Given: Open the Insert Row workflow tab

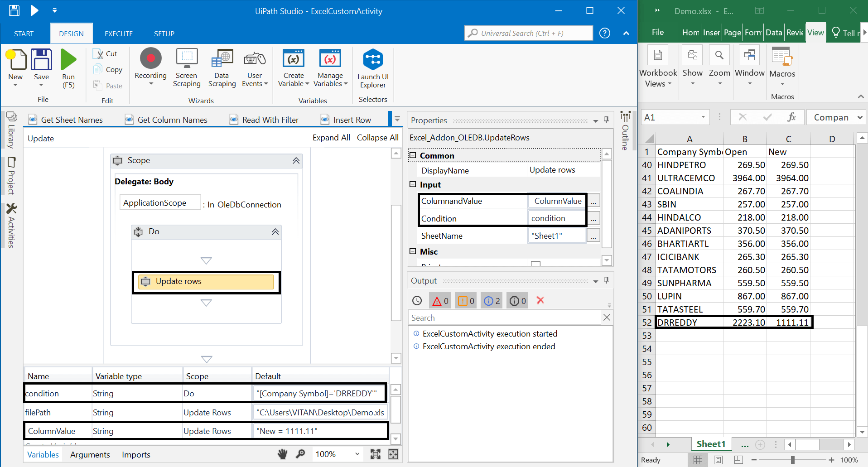Looking at the screenshot, I should point(346,120).
